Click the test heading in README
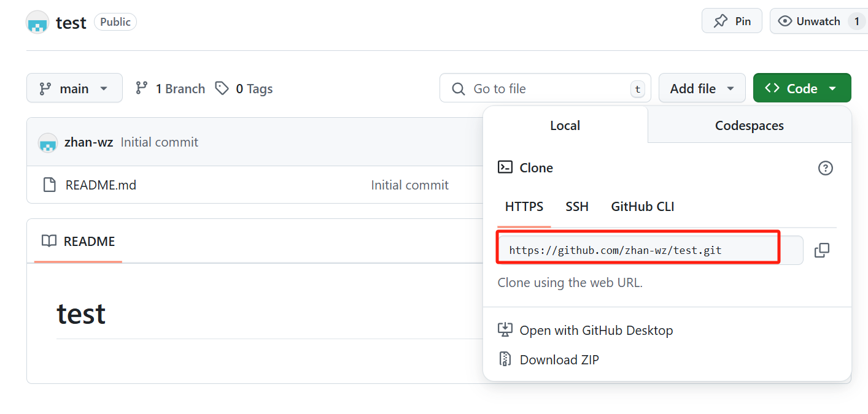The height and width of the screenshot is (414, 868). (81, 313)
